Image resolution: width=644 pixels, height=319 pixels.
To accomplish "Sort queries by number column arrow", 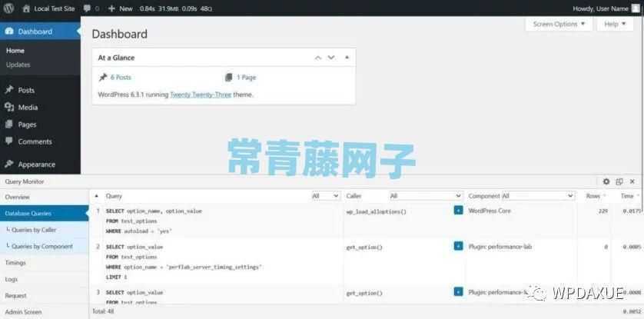I will coord(97,196).
